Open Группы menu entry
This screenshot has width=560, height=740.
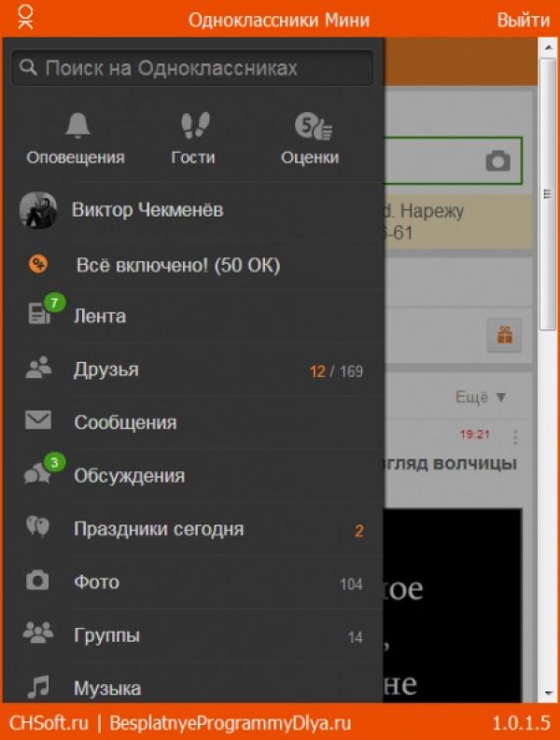[x=193, y=635]
